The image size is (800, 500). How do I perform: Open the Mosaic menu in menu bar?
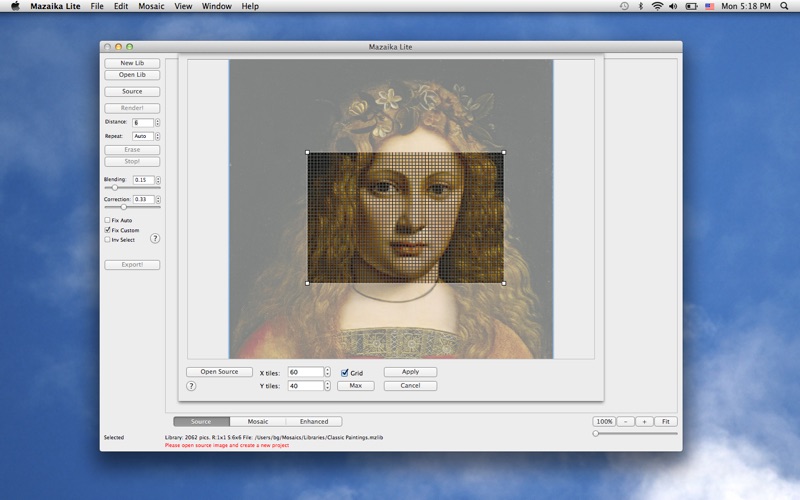(x=153, y=6)
